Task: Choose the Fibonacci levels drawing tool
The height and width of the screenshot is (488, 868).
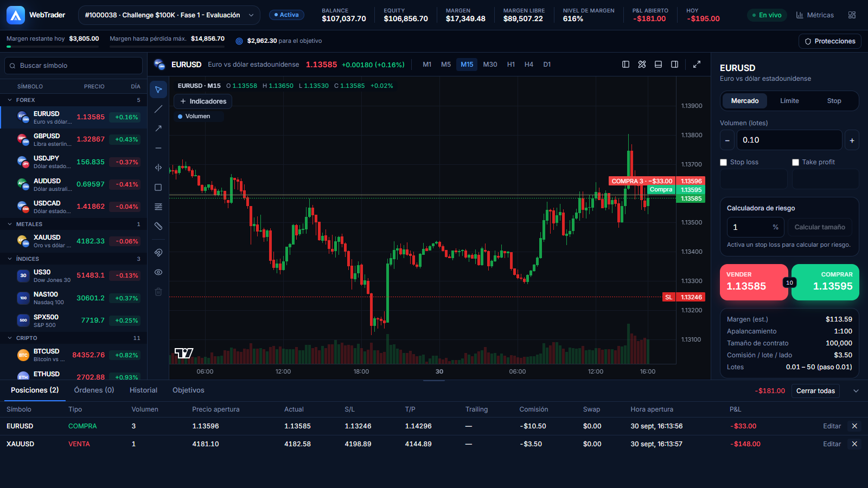Action: click(x=158, y=207)
